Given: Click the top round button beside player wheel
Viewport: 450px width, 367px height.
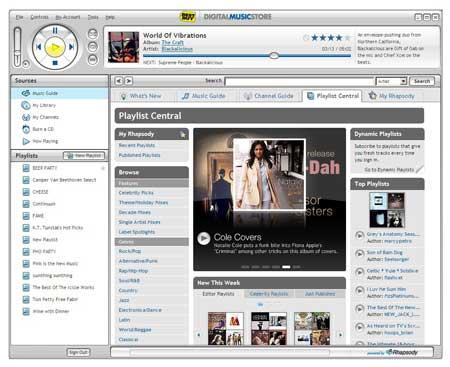Looking at the screenshot, I should click(x=93, y=34).
